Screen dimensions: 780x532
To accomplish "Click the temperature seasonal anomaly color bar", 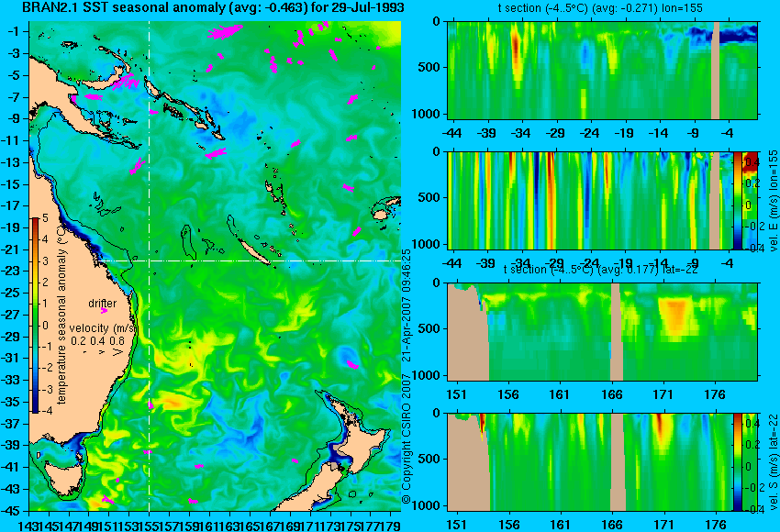I will [x=36, y=316].
